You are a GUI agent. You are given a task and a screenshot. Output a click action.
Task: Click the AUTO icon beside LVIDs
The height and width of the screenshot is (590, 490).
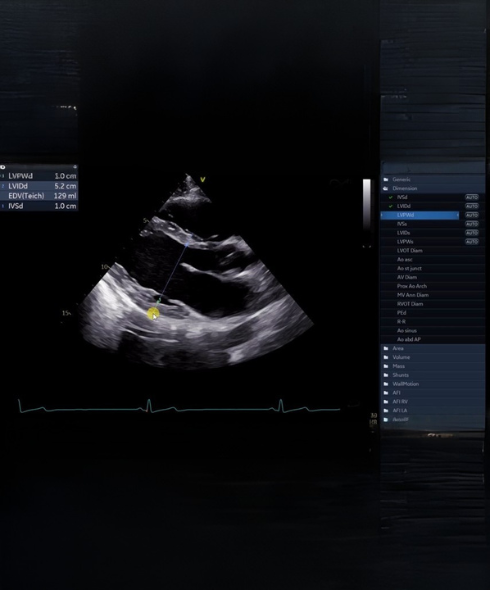pyautogui.click(x=472, y=233)
